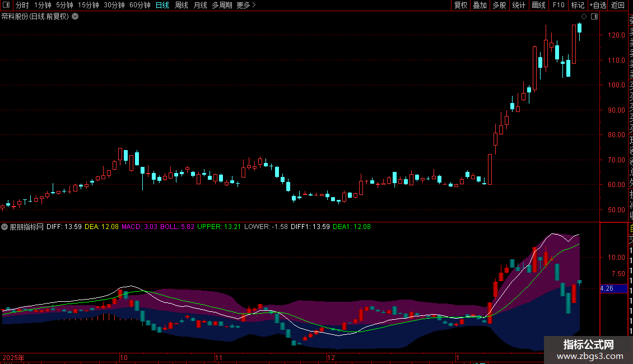Click the 60.00 price axis label
Image resolution: width=633 pixels, height=364 pixels.
pyautogui.click(x=616, y=185)
